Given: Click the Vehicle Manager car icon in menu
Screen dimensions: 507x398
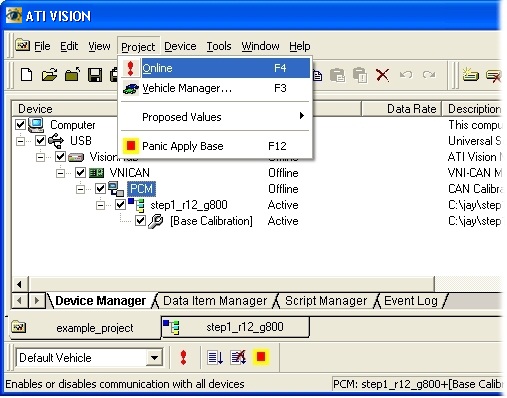Looking at the screenshot, I should (131, 88).
